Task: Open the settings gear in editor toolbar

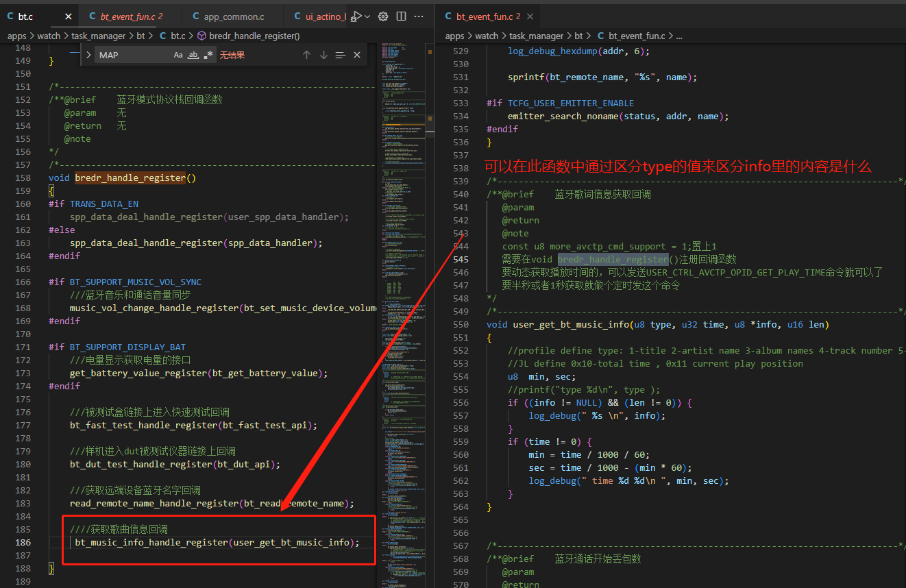Action: 383,16
